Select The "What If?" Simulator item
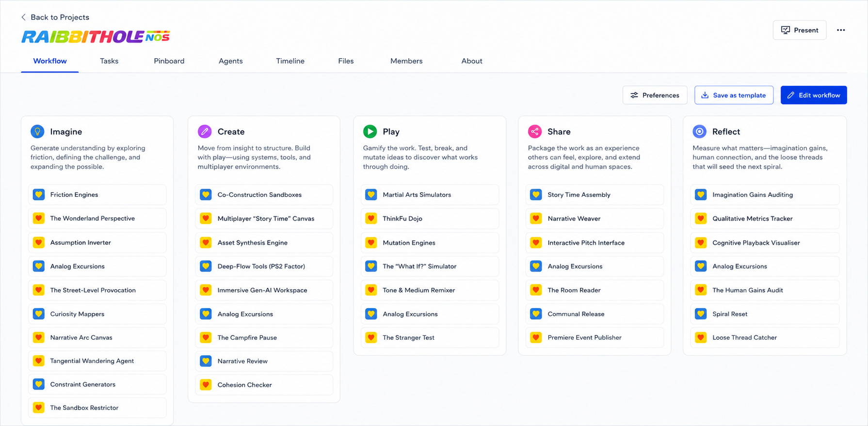The width and height of the screenshot is (868, 426). click(430, 266)
